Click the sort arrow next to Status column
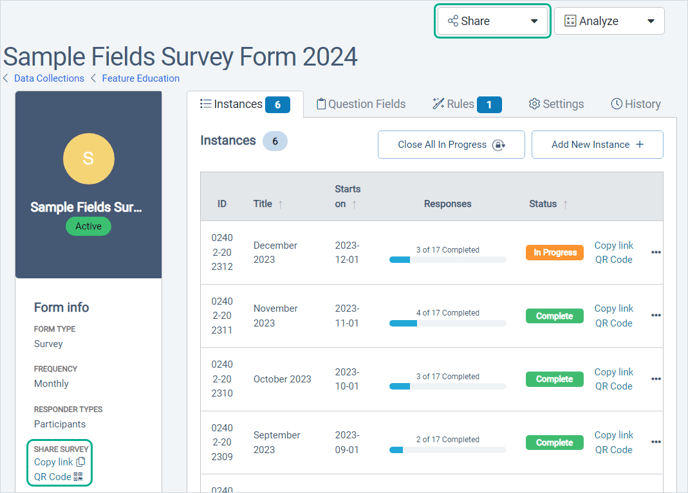The image size is (688, 493). click(x=565, y=204)
